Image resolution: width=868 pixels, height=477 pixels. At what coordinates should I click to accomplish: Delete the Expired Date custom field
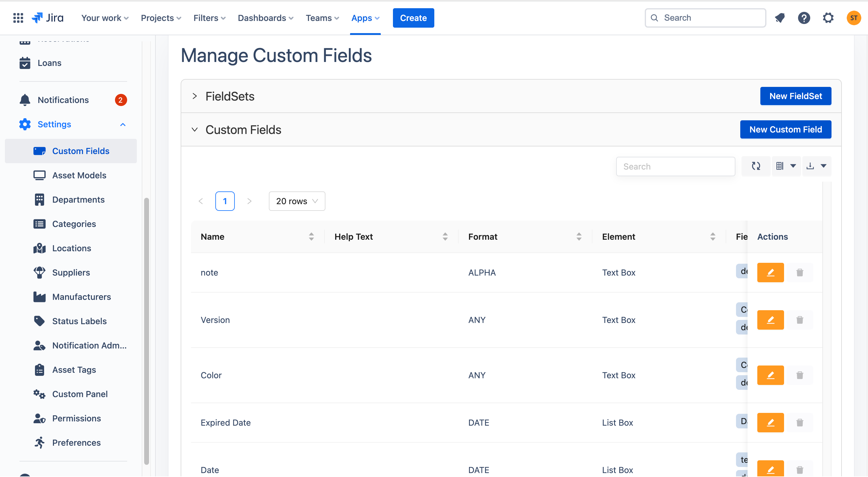800,423
